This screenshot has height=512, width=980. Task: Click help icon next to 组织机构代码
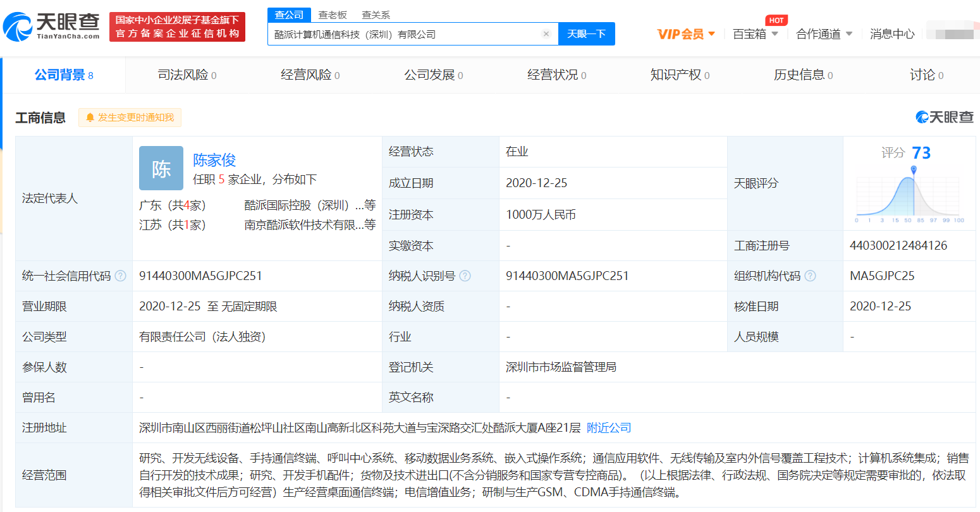pyautogui.click(x=810, y=276)
